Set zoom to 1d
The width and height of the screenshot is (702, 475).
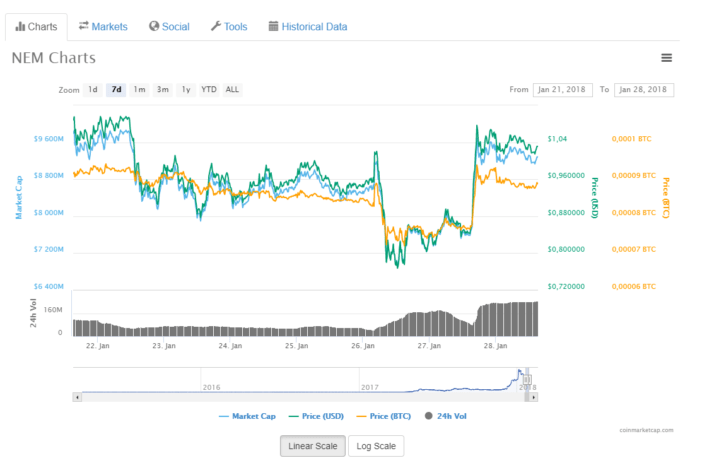point(93,90)
